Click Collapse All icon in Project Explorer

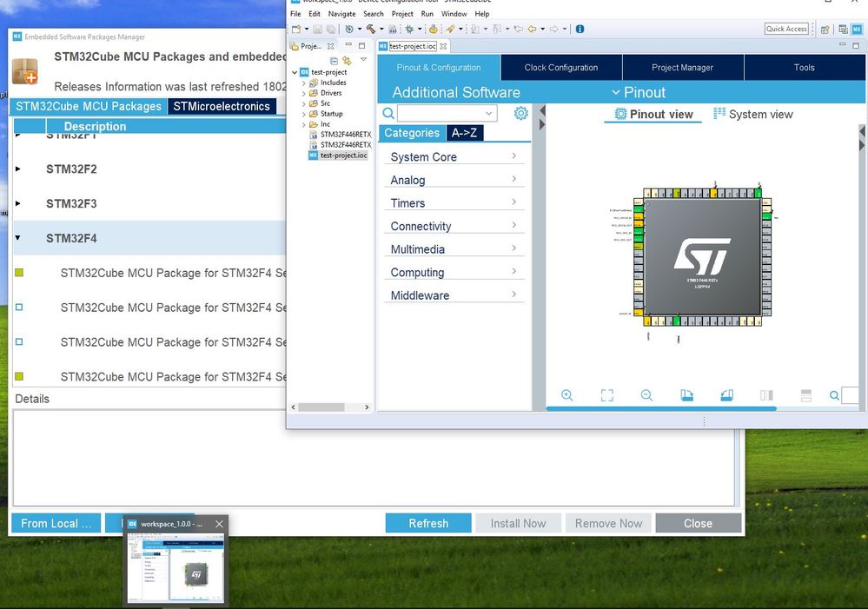(x=334, y=60)
